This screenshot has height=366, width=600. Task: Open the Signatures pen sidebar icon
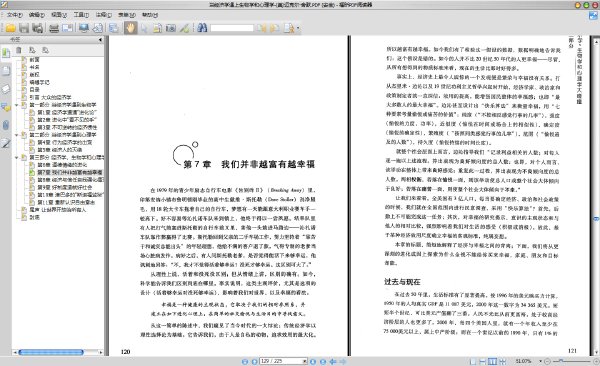click(x=6, y=143)
